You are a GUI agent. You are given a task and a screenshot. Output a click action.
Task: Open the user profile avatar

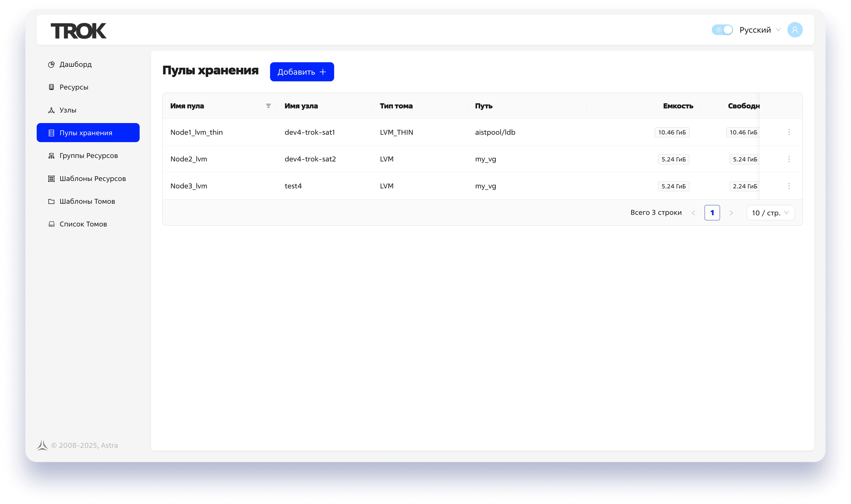[x=795, y=30]
